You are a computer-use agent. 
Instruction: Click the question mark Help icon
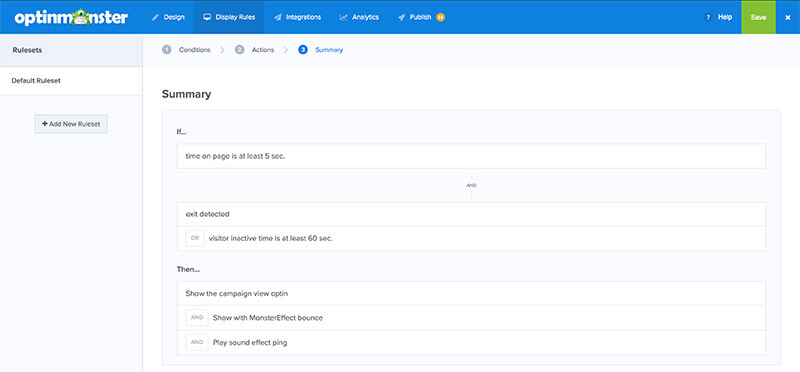point(708,17)
